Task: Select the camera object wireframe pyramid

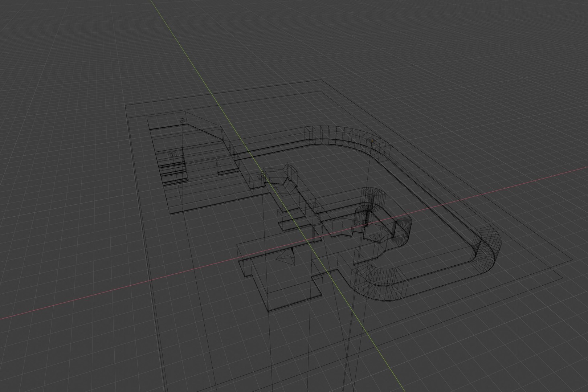Action: pos(286,257)
